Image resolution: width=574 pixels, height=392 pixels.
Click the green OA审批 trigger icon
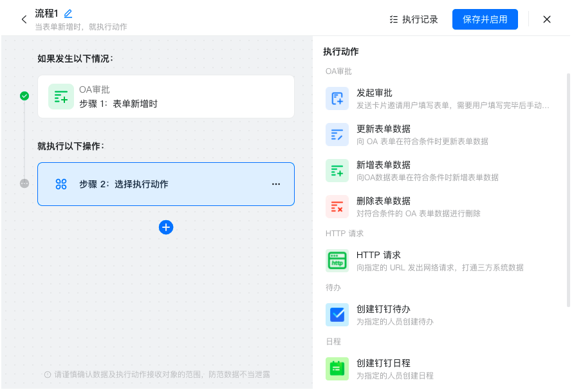click(61, 97)
